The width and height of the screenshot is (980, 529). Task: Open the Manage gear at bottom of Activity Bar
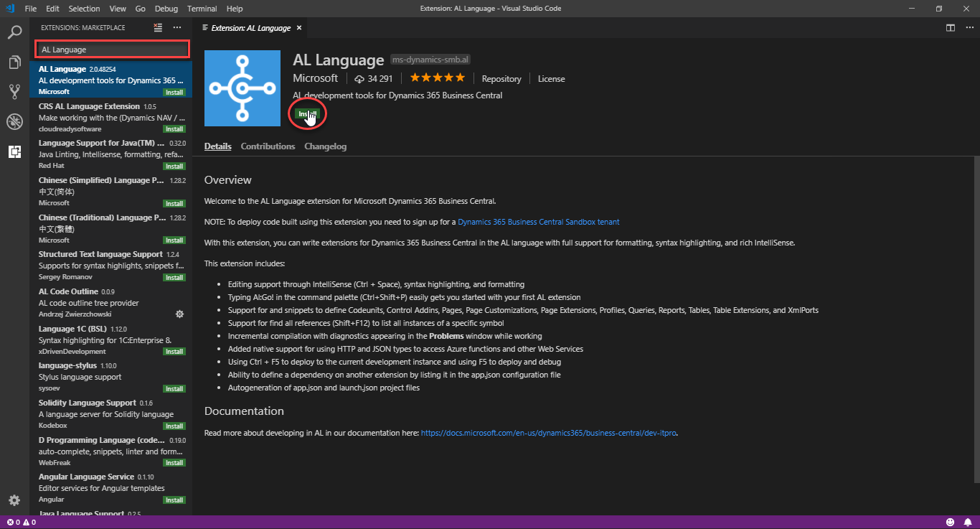tap(14, 499)
